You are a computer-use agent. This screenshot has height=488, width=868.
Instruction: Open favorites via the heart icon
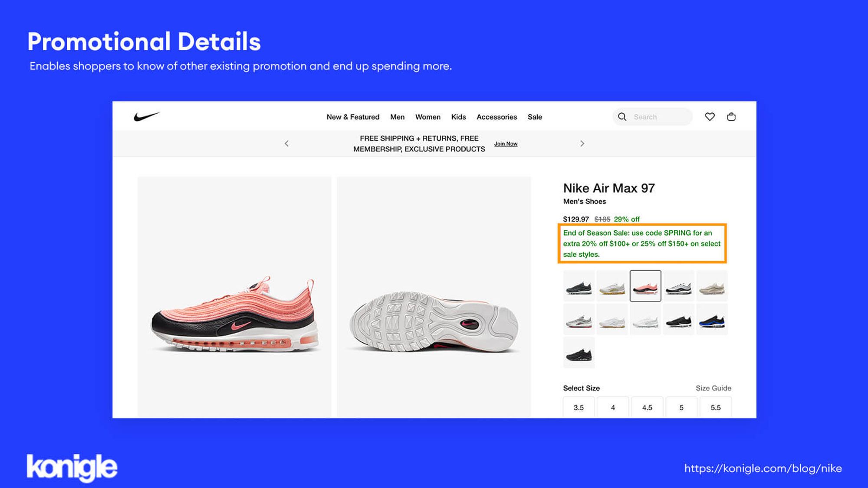pyautogui.click(x=710, y=117)
